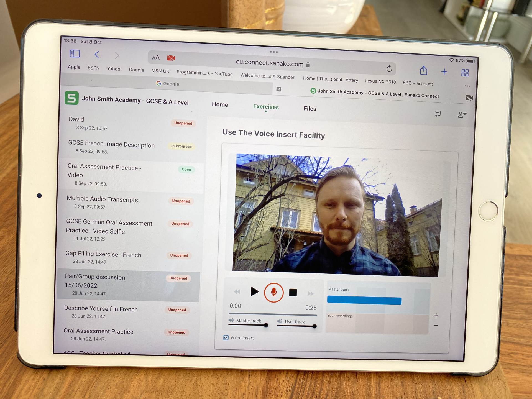The width and height of the screenshot is (532, 399).
Task: Click the fast-forward double-arrow icon
Action: click(x=310, y=293)
